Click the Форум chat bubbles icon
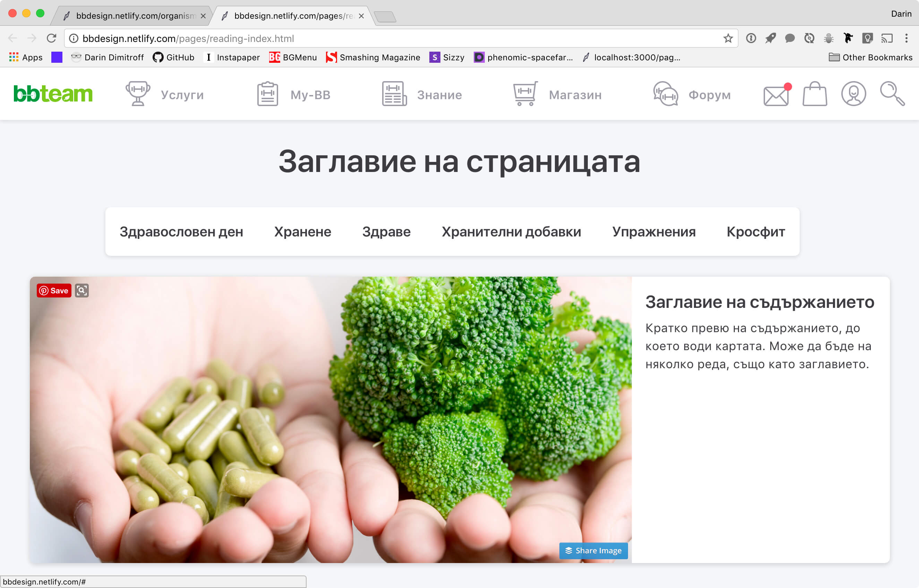 (665, 94)
